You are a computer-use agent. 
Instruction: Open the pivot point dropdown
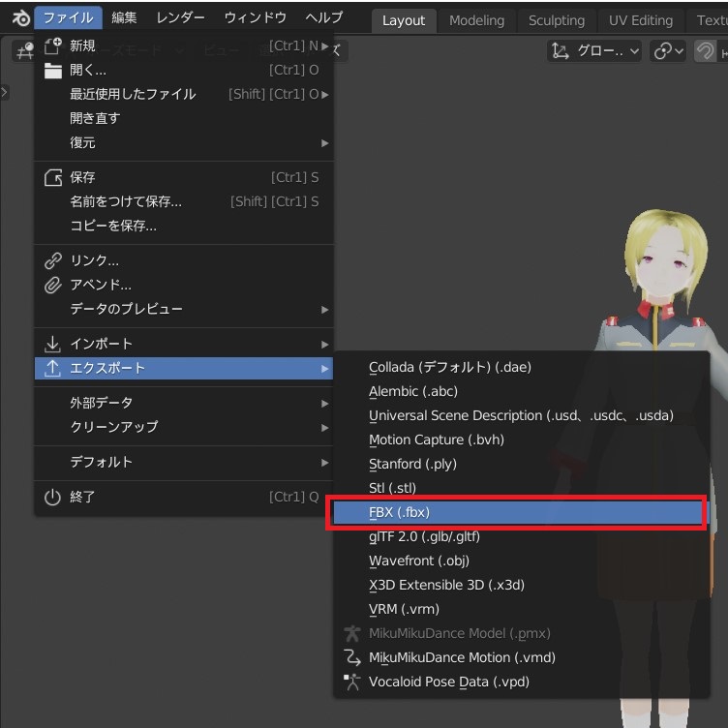click(x=668, y=50)
